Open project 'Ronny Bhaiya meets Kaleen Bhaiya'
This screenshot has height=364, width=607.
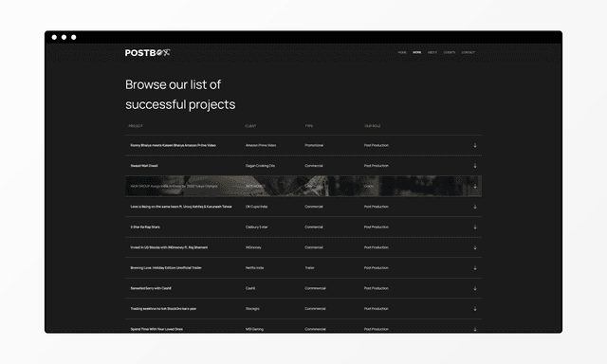pyautogui.click(x=173, y=145)
